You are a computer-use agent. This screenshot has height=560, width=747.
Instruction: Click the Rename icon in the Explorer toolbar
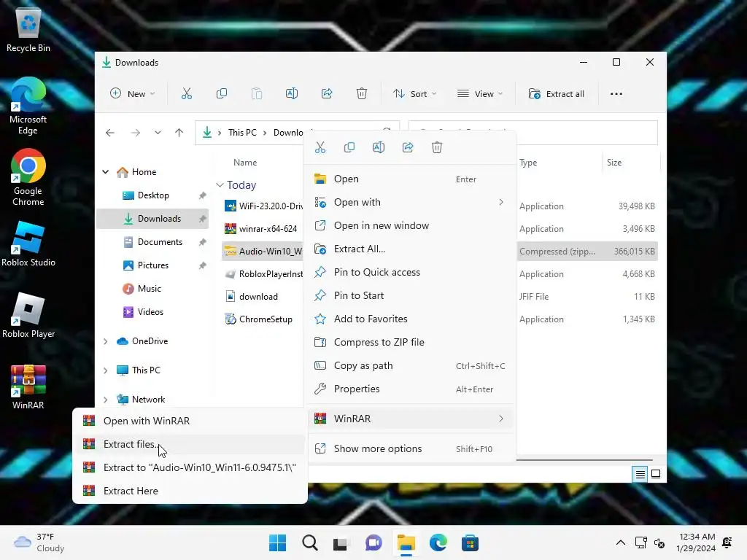point(292,94)
